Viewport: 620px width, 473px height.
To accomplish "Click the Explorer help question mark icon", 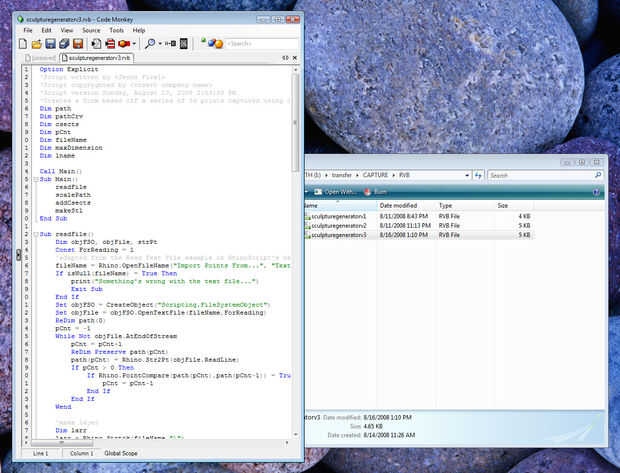I will tap(597, 191).
